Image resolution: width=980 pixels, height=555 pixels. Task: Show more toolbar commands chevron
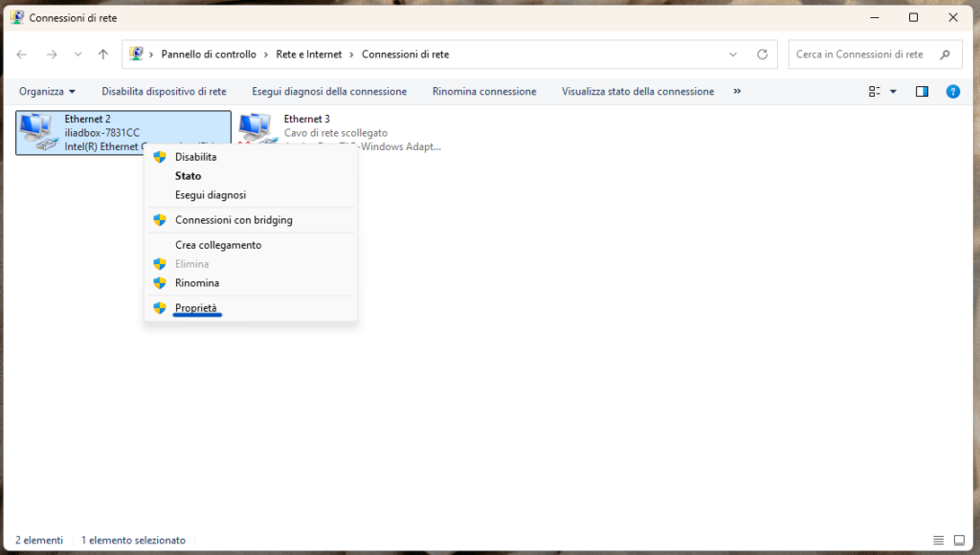coord(737,92)
